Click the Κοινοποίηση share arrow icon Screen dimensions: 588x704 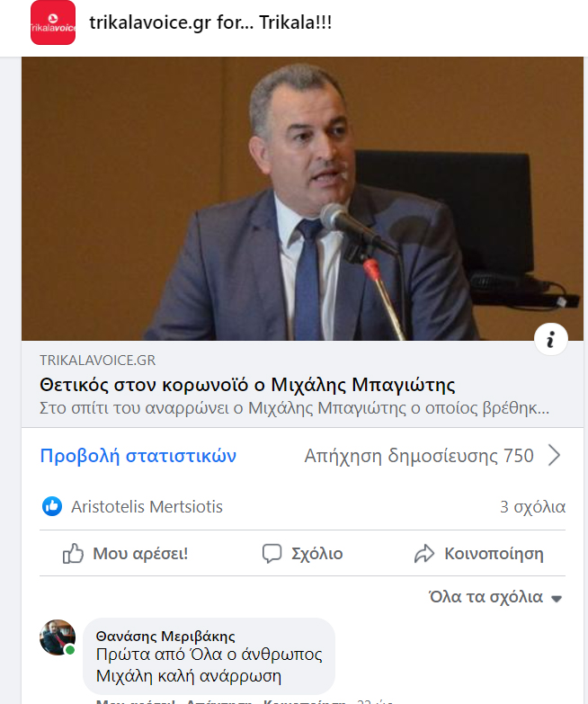[424, 554]
